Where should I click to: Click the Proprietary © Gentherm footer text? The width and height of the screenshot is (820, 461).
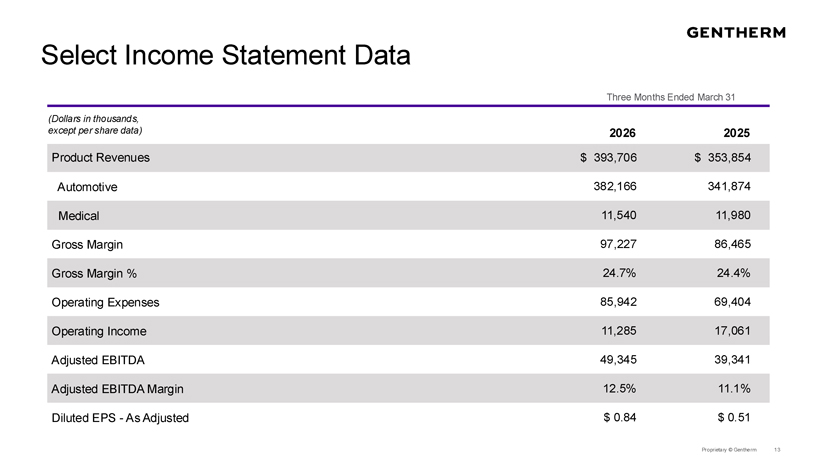tap(728, 450)
